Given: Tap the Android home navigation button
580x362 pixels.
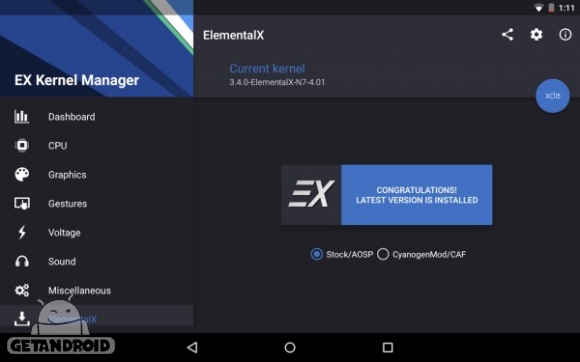Looking at the screenshot, I should coord(290,347).
